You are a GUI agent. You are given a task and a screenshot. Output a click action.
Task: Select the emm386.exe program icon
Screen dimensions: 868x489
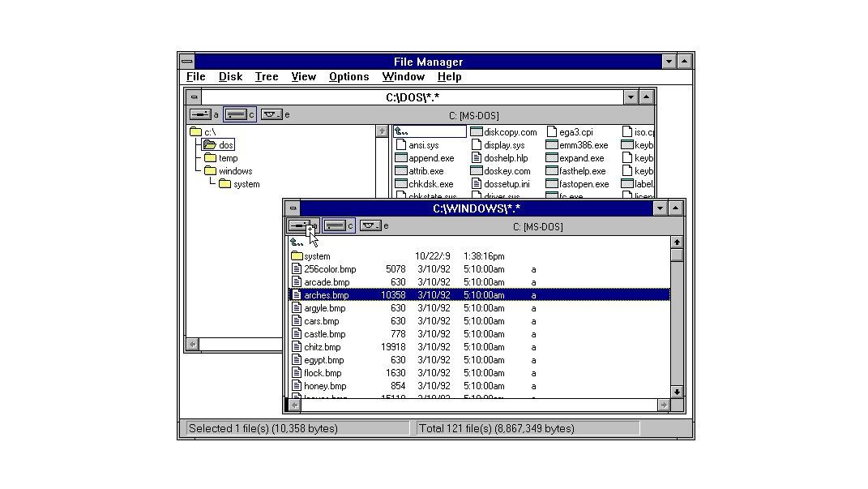pyautogui.click(x=551, y=145)
